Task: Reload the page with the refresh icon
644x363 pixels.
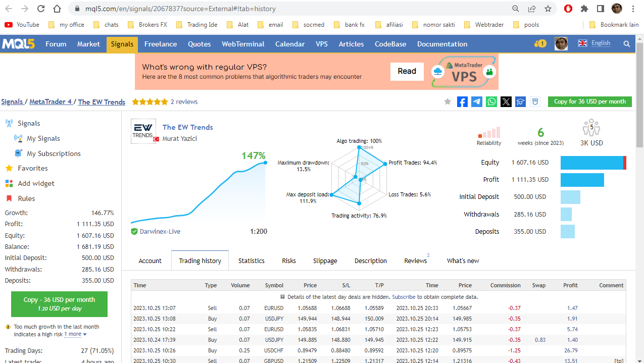Action: (41, 9)
